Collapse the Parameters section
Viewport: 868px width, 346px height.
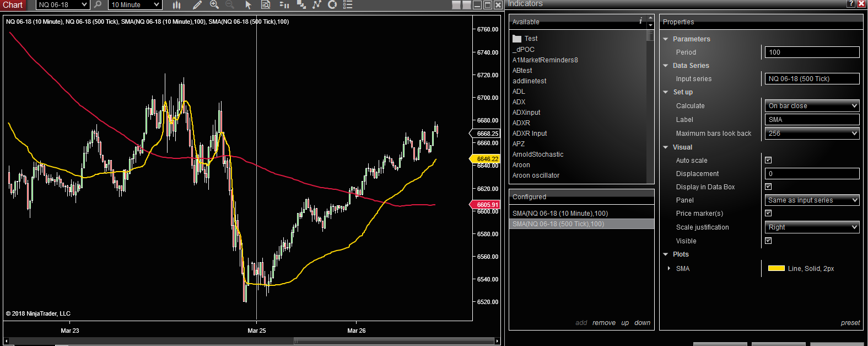(x=666, y=39)
